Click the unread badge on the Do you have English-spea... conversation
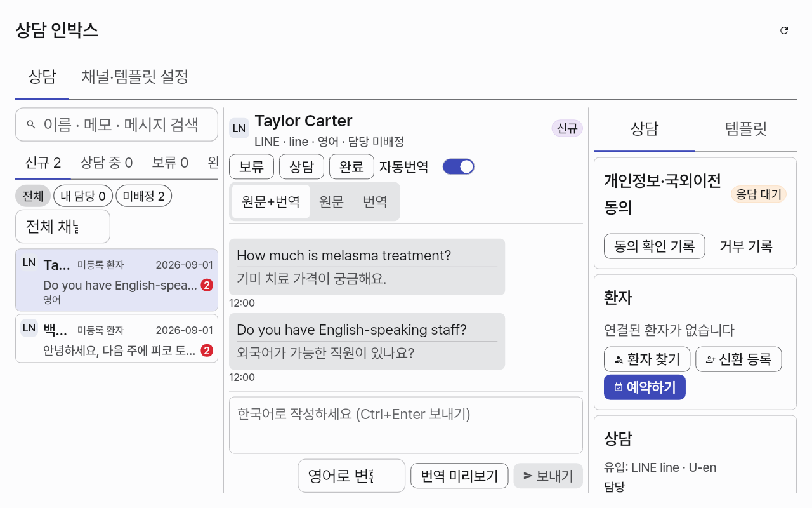Image resolution: width=812 pixels, height=508 pixels. point(207,286)
